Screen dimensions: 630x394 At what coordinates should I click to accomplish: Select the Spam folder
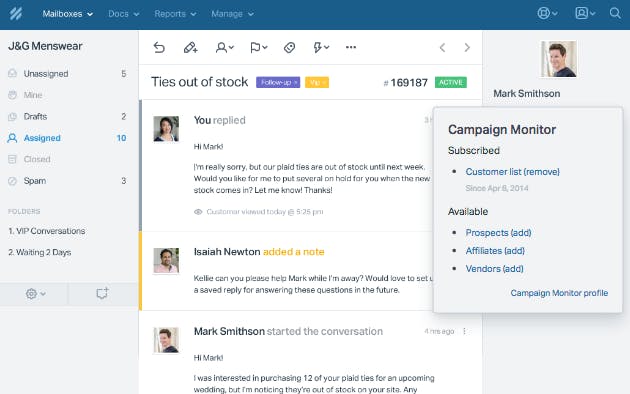69,181
